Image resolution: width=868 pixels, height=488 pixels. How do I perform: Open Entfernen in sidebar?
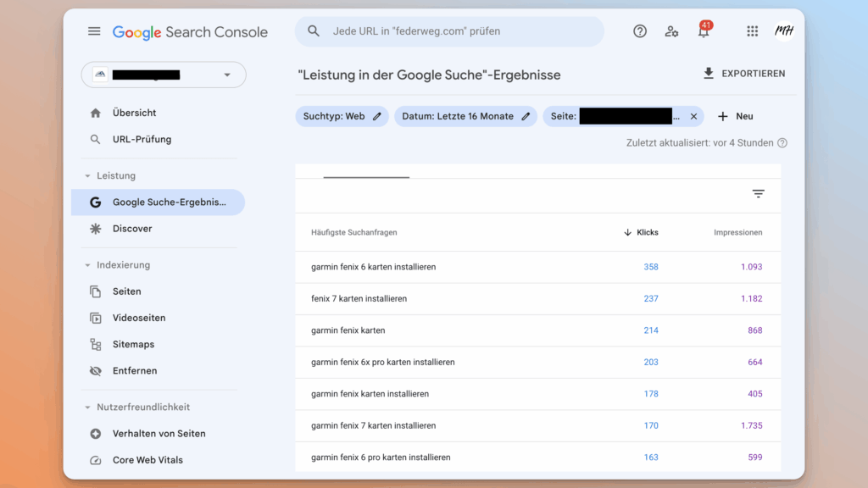coord(135,371)
